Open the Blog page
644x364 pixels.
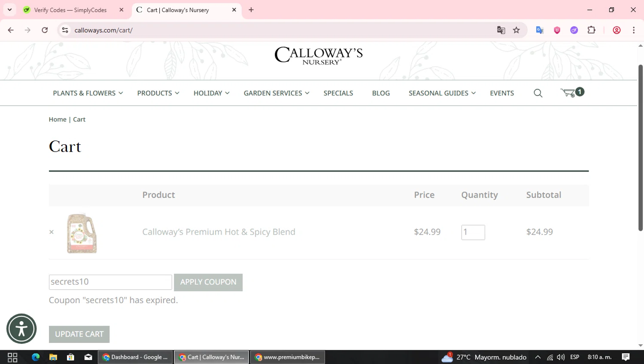[381, 93]
